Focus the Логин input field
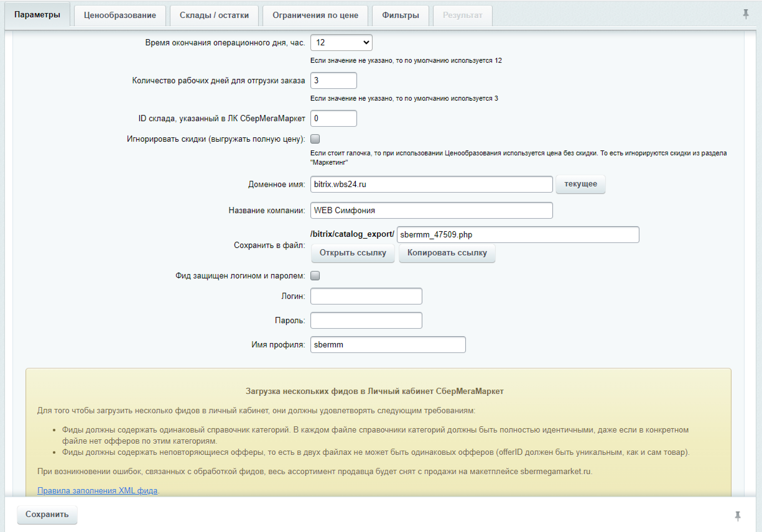The image size is (762, 532). click(366, 296)
